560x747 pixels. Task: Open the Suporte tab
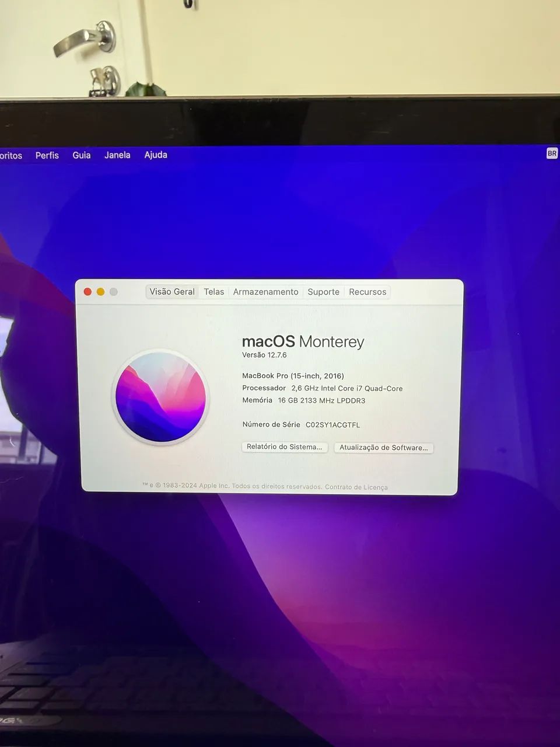coord(324,292)
